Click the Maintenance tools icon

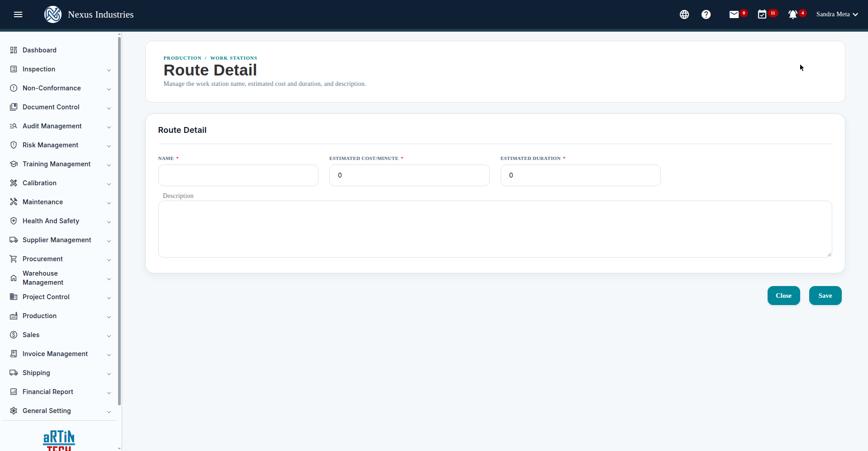point(14,202)
